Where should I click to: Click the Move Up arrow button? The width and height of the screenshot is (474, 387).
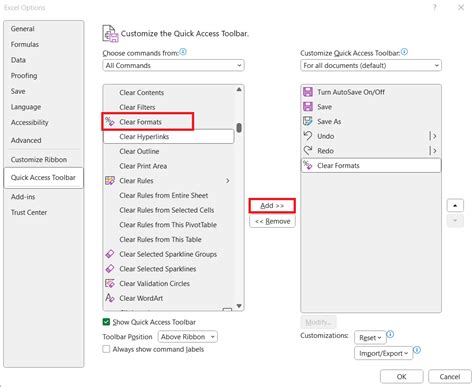coord(455,206)
